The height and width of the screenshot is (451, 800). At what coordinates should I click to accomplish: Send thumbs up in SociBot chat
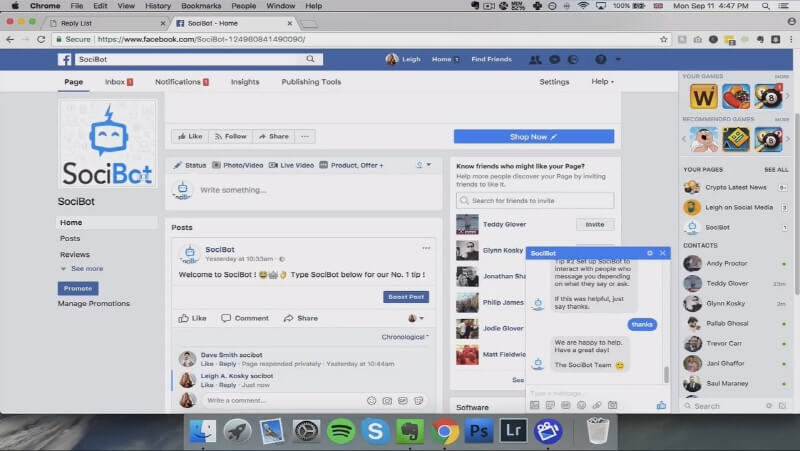[x=661, y=406]
